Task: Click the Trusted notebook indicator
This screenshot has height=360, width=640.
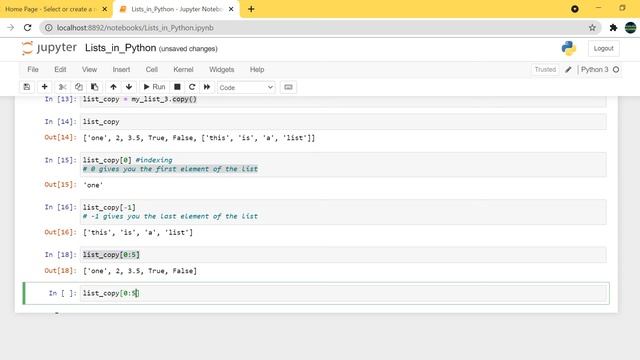Action: [x=545, y=69]
